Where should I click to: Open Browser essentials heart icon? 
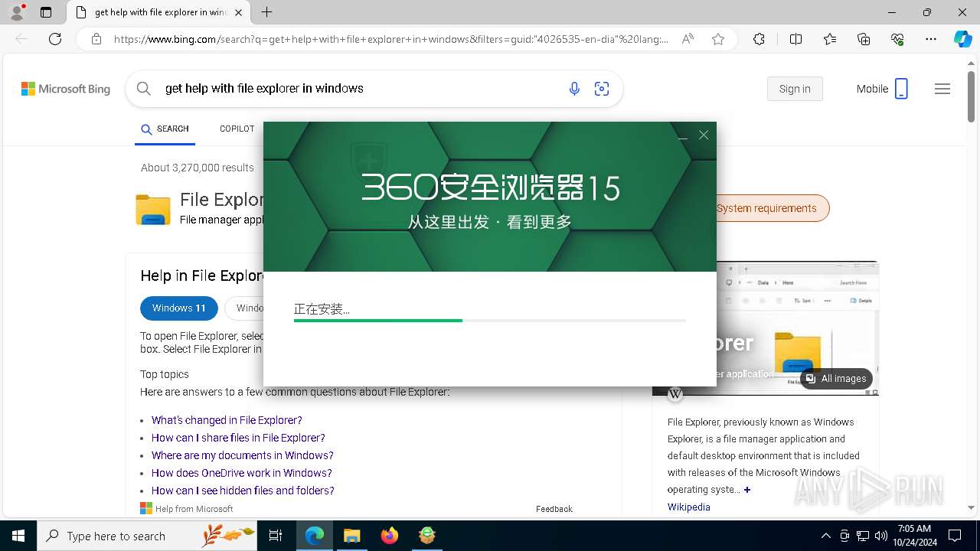(897, 39)
